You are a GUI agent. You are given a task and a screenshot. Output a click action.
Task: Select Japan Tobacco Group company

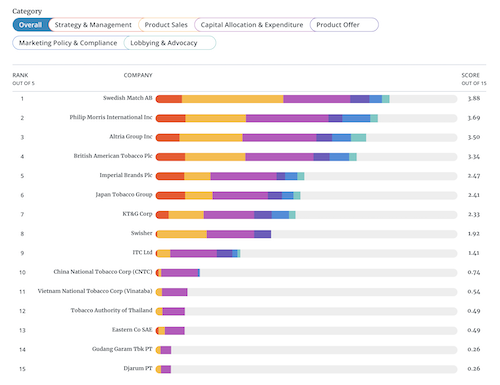click(x=124, y=195)
